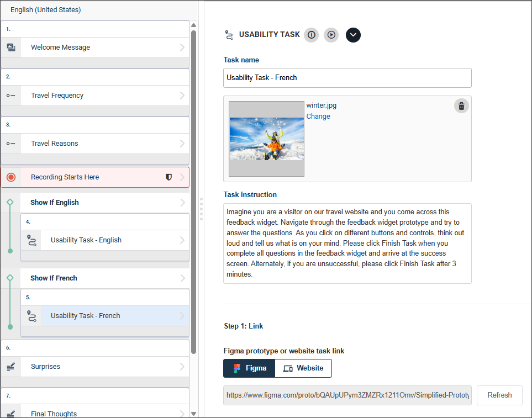
Task: Click the Usability Task - English path icon
Action: (x=31, y=240)
